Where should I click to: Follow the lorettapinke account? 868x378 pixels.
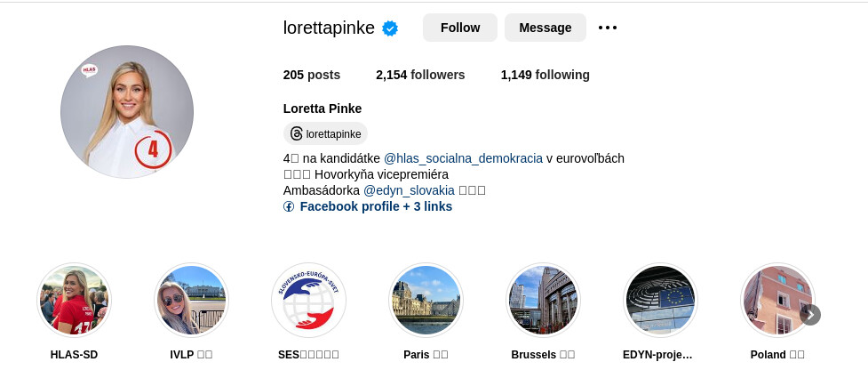pyautogui.click(x=460, y=28)
